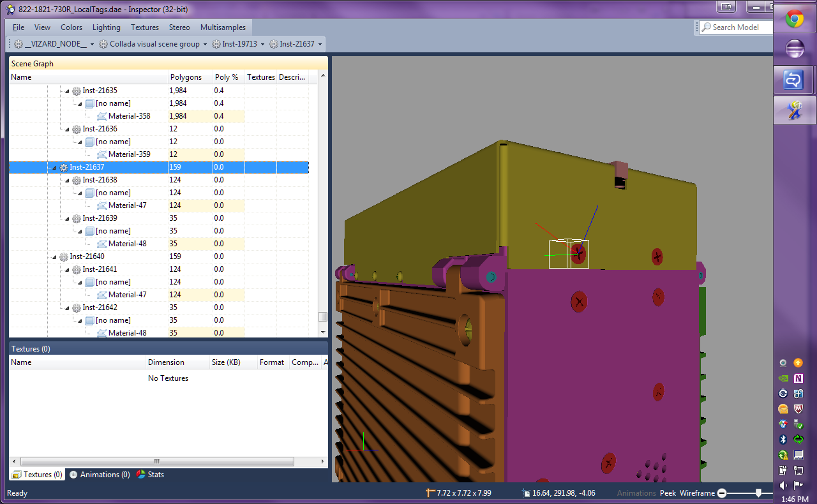Screen dimensions: 817x504
Task: Sort by the Polygons column header
Action: (186, 77)
